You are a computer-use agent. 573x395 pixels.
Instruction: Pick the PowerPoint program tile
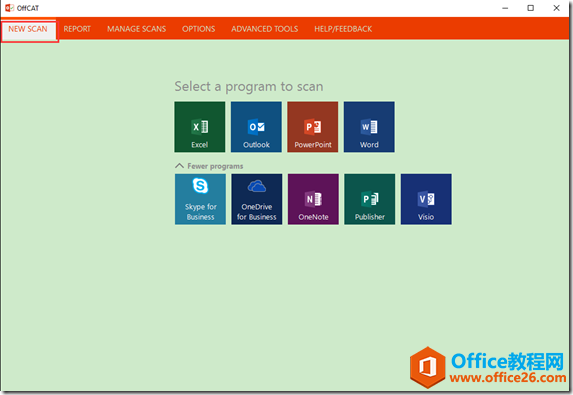[312, 127]
